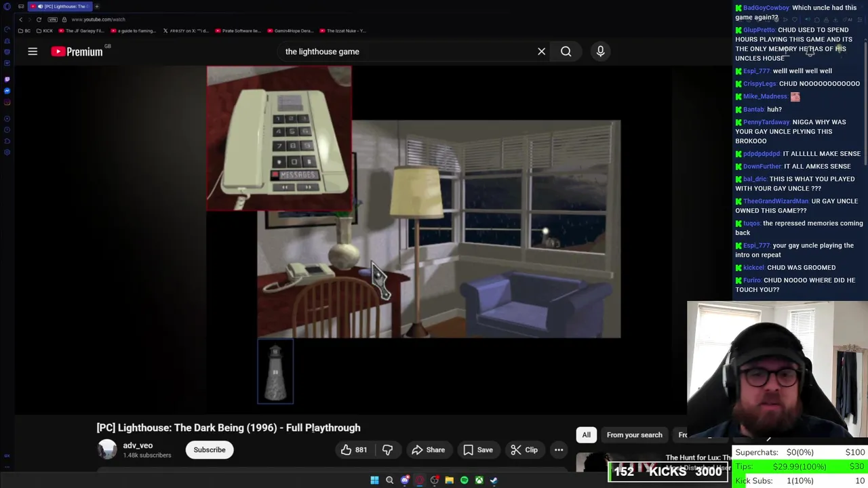Viewport: 868px width, 488px height.
Task: Select the 'From your search' chip
Action: click(634, 435)
